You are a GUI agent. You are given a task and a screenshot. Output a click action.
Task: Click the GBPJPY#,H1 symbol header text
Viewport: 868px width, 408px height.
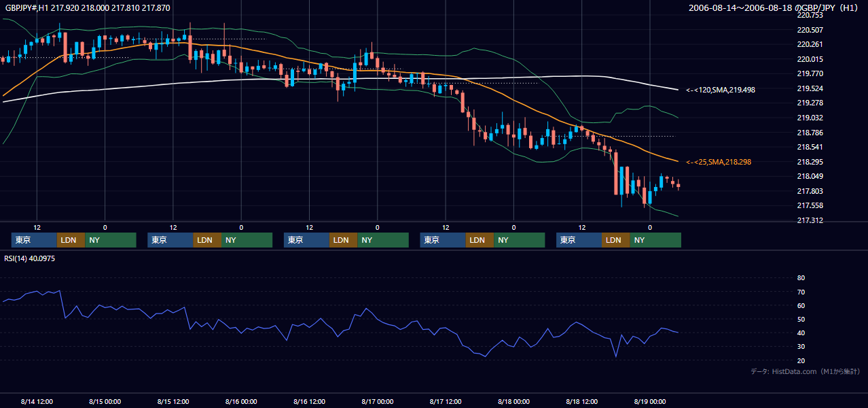coord(88,8)
